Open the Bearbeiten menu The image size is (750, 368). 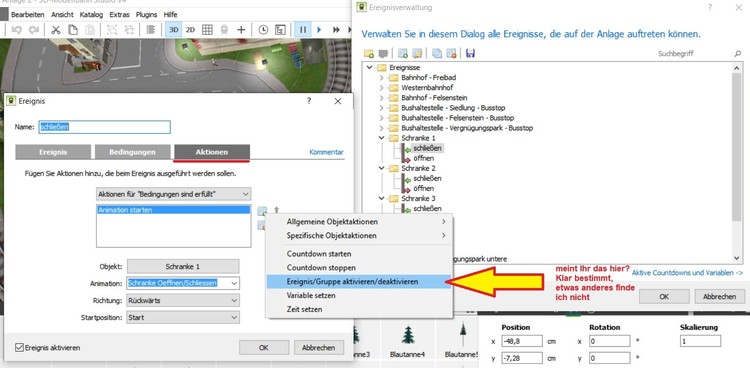(28, 15)
